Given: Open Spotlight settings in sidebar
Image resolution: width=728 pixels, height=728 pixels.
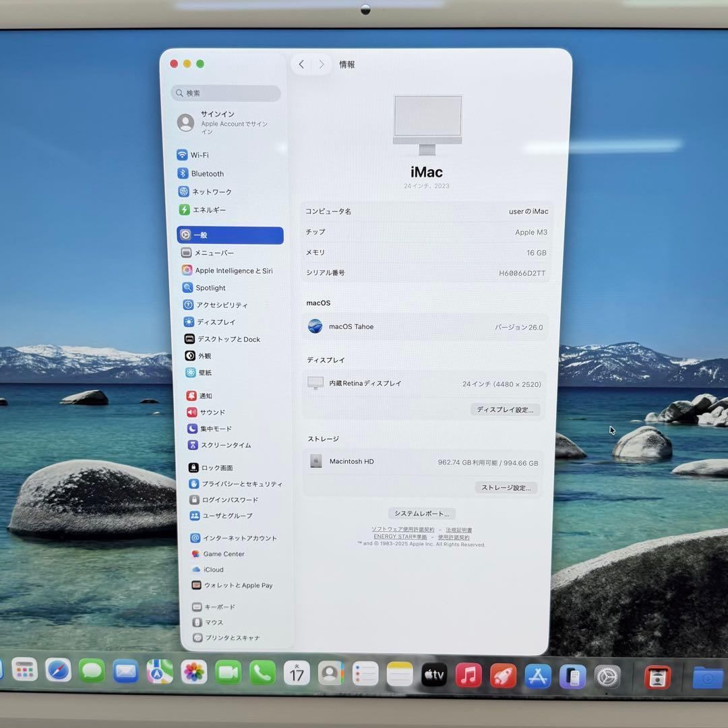Looking at the screenshot, I should point(204,288).
